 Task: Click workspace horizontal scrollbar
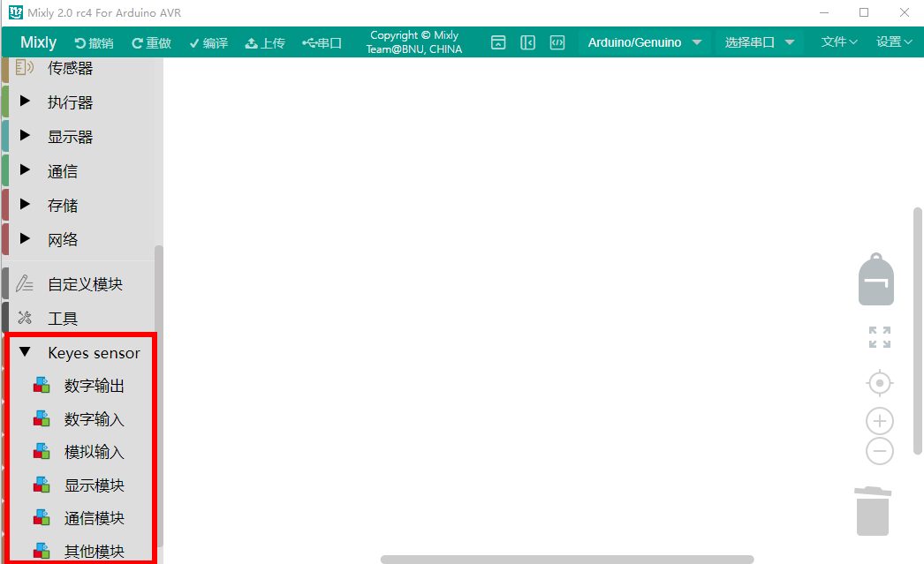click(567, 560)
